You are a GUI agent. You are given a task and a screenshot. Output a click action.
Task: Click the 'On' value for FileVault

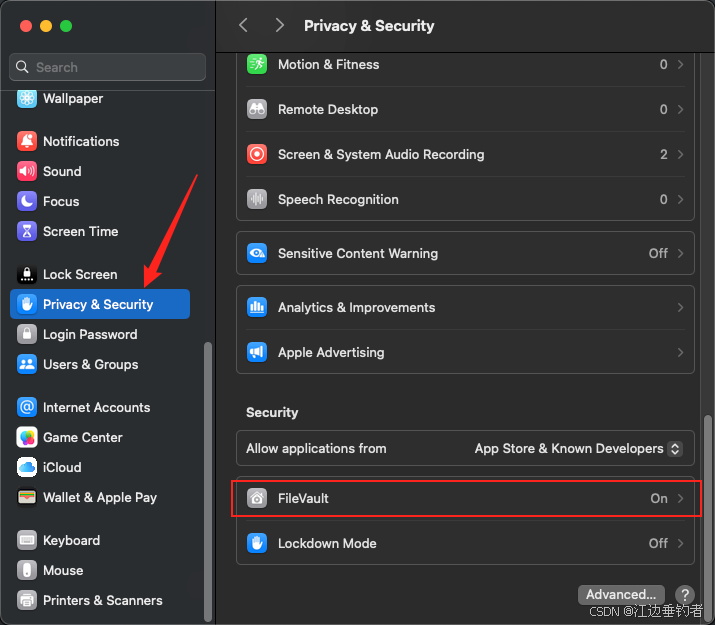(x=659, y=498)
